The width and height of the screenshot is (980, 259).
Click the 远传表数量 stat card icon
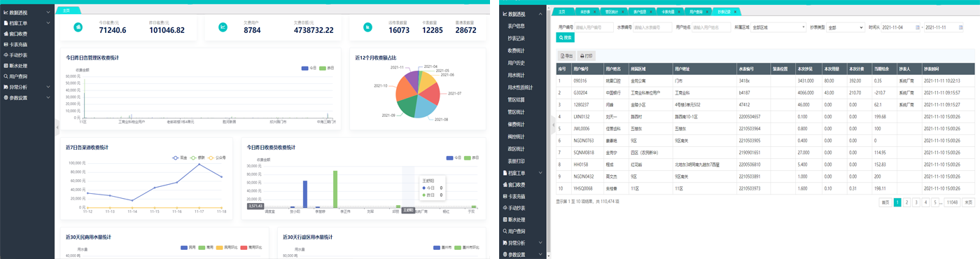(x=367, y=27)
